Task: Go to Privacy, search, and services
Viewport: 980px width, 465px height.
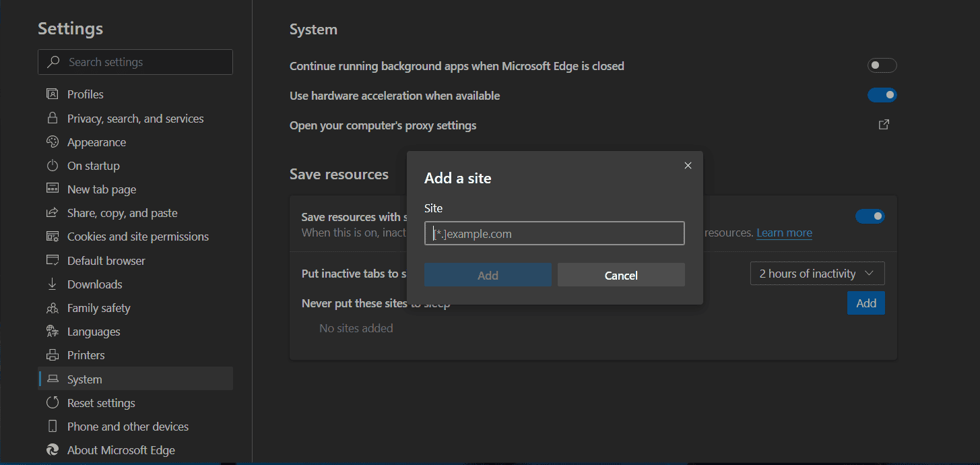Action: click(x=135, y=118)
